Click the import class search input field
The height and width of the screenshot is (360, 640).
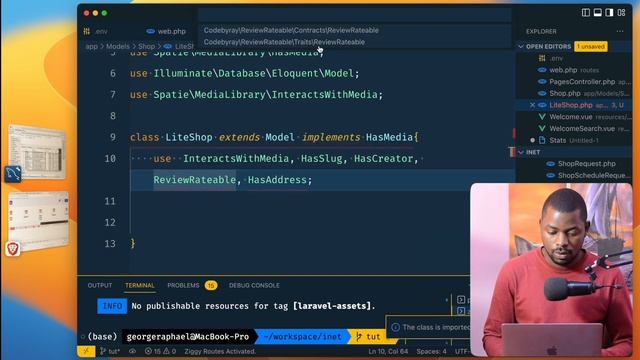click(355, 15)
